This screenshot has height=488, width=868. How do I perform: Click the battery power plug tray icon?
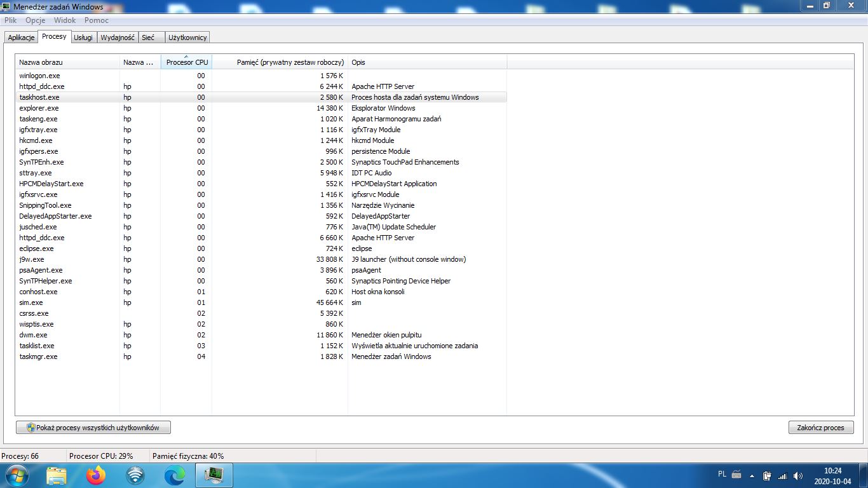point(767,475)
